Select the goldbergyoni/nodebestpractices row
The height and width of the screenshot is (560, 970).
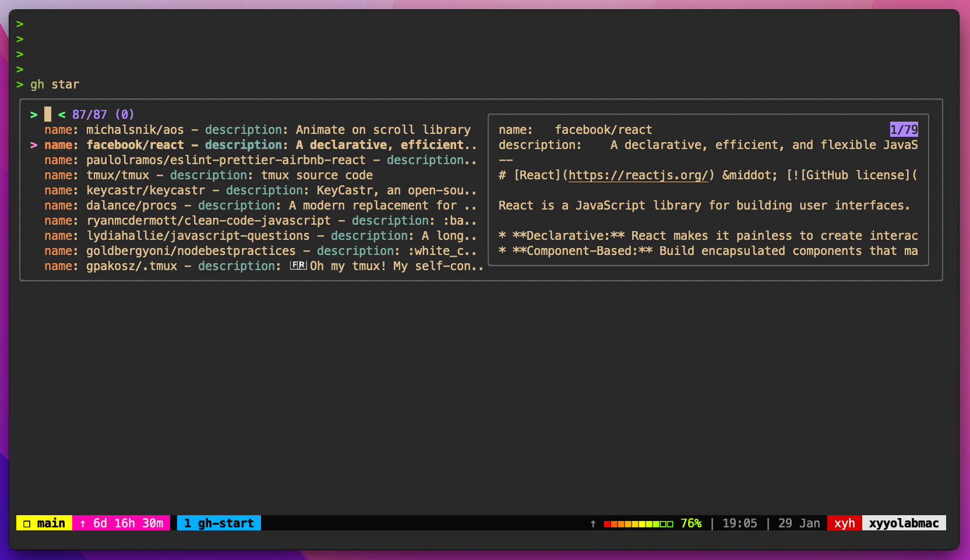[x=260, y=251]
